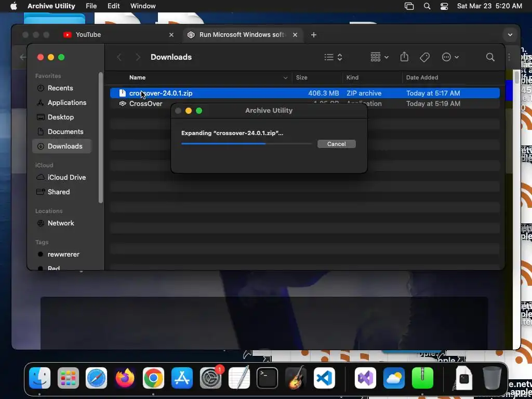
Task: Go back with Finder's back arrow
Action: pyautogui.click(x=119, y=57)
